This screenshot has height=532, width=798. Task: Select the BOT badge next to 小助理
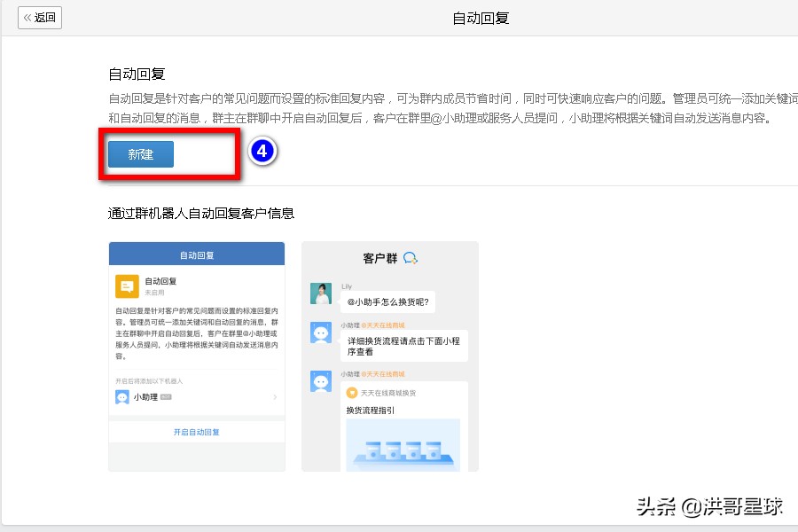point(167,397)
